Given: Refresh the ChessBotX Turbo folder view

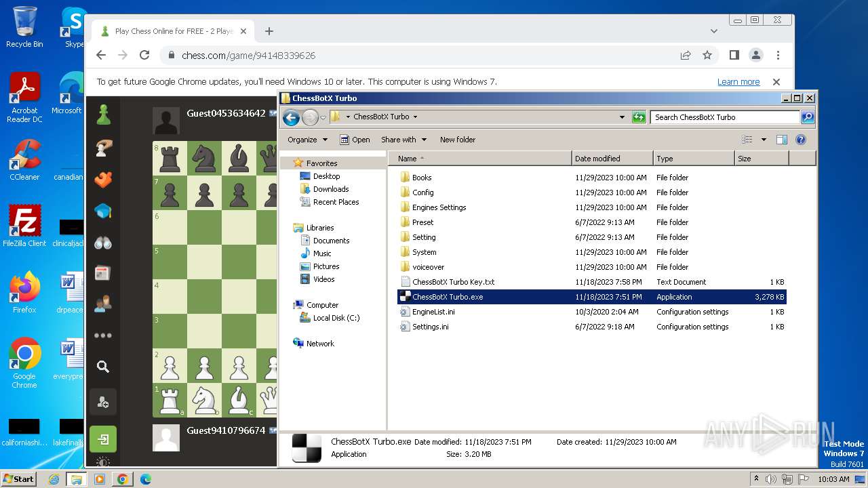Looking at the screenshot, I should (x=638, y=117).
